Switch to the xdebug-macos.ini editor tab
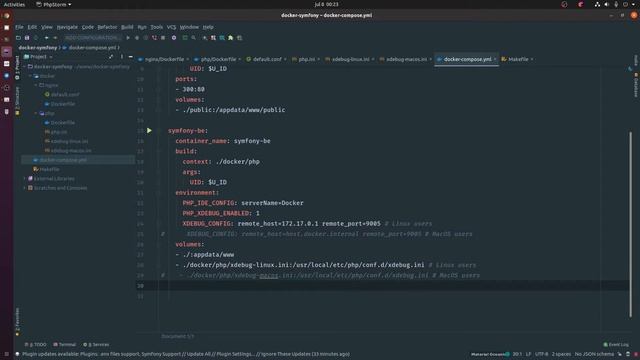Image resolution: width=640 pixels, height=360 pixels. pos(406,59)
